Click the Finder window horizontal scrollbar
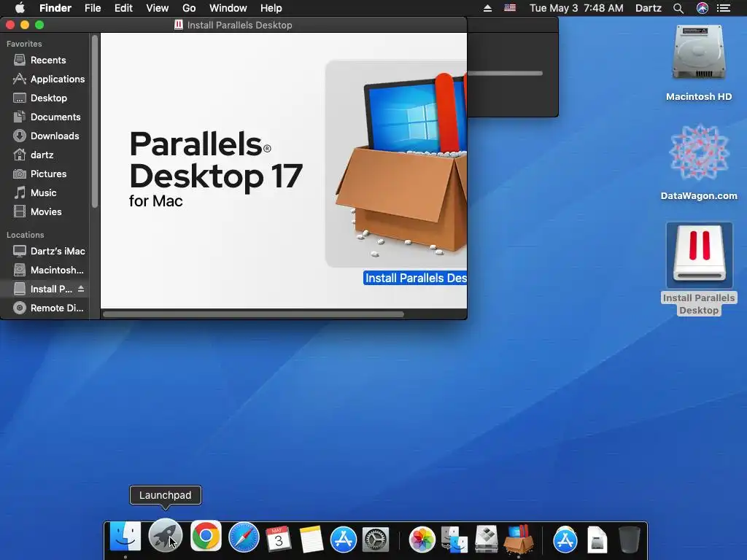The image size is (747, 560). click(253, 314)
